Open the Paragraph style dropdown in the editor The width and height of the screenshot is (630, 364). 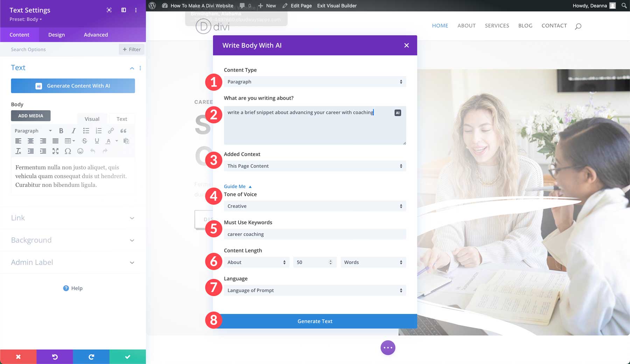(31, 131)
